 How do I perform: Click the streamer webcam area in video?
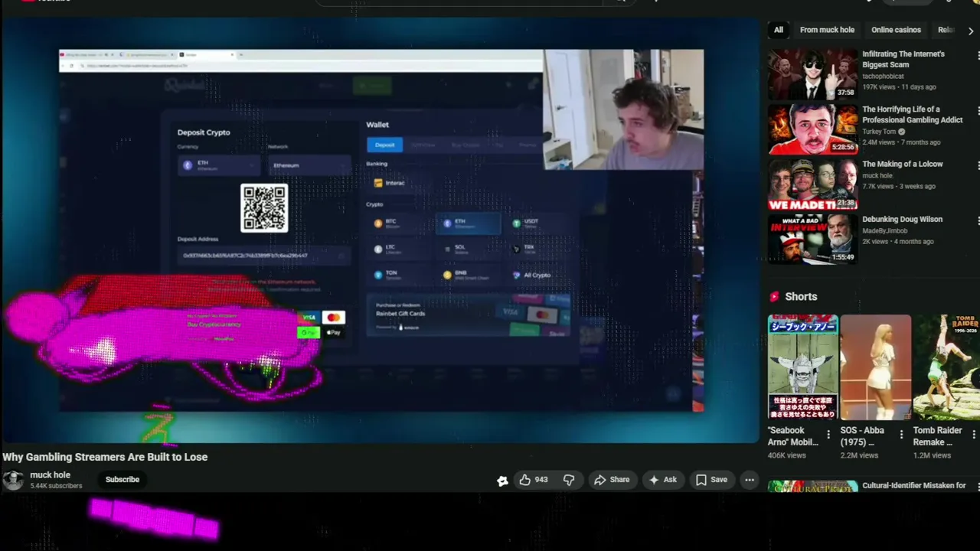(x=623, y=109)
